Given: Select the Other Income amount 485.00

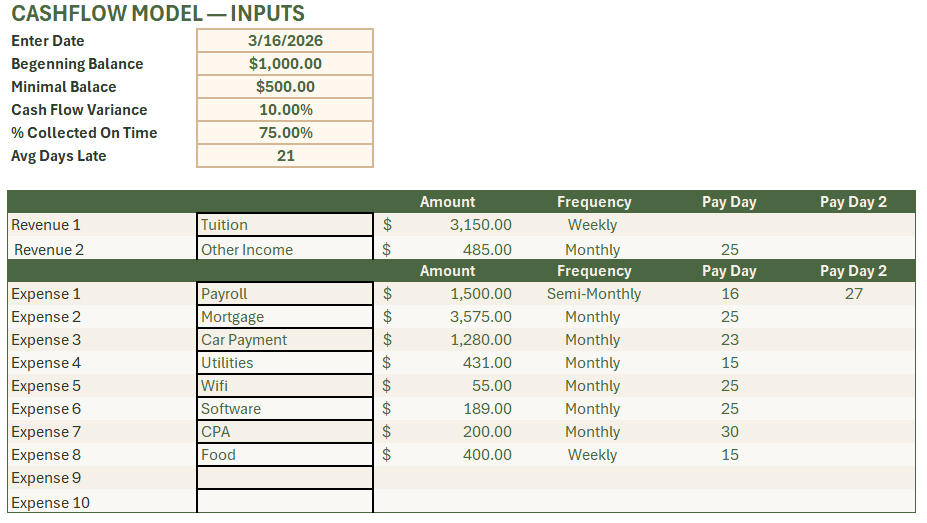Looking at the screenshot, I should click(487, 249).
